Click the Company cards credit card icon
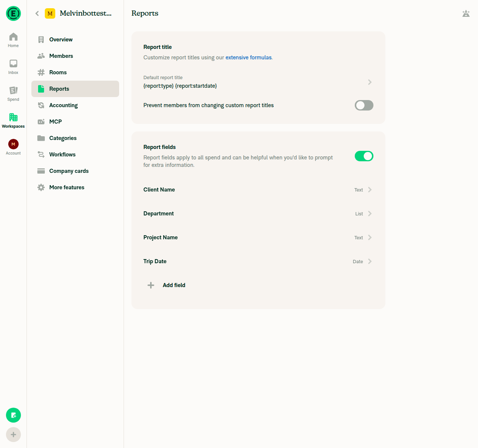 tap(41, 171)
